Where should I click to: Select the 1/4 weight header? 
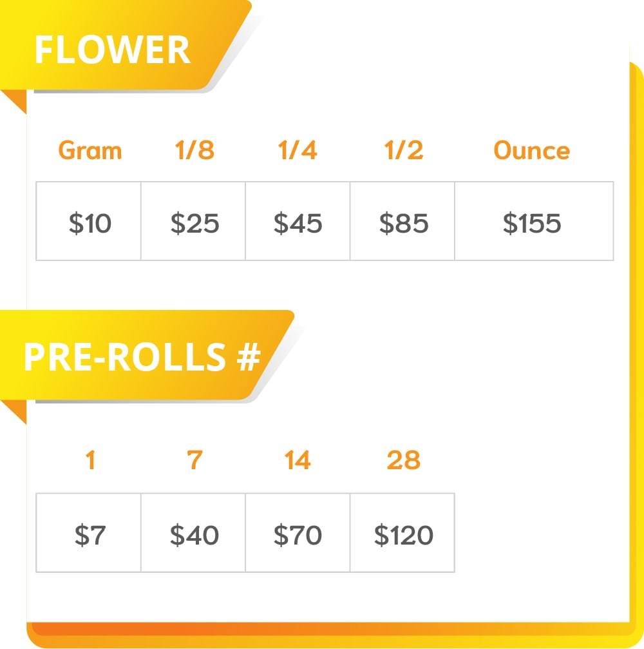pos(298,150)
